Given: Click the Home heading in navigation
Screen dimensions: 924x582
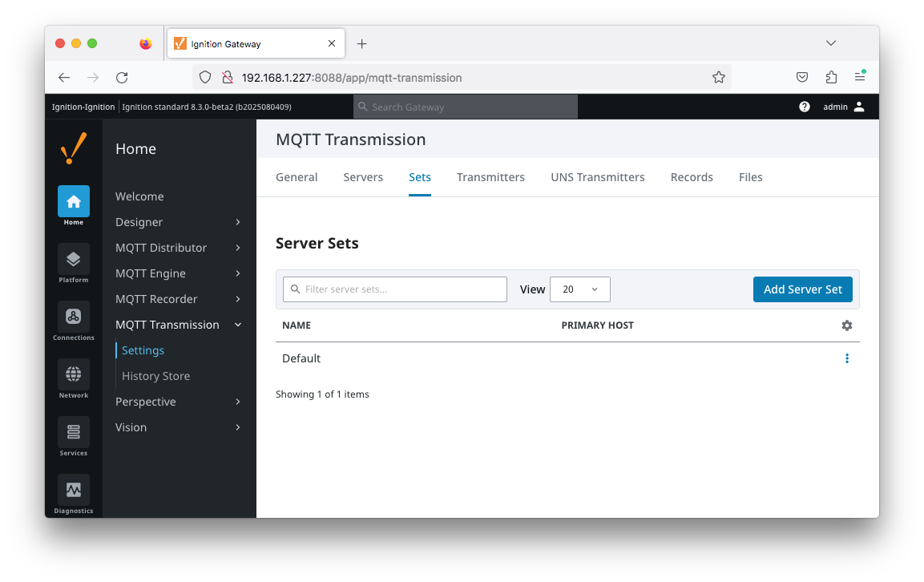Looking at the screenshot, I should (135, 148).
